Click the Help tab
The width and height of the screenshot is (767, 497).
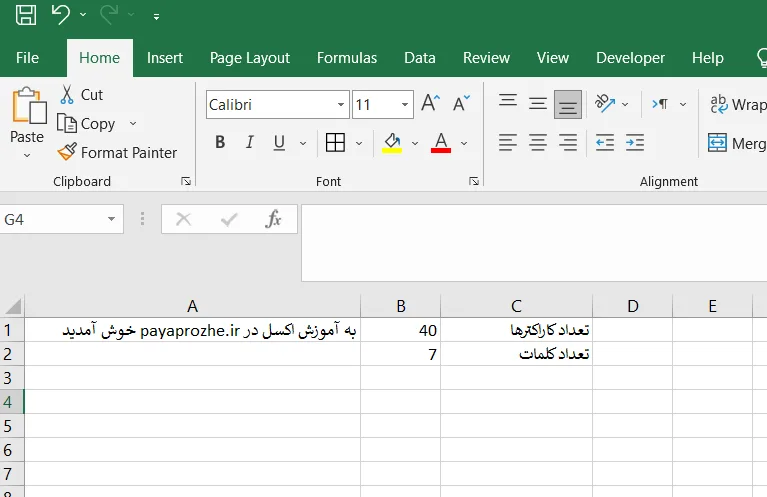pyautogui.click(x=707, y=58)
